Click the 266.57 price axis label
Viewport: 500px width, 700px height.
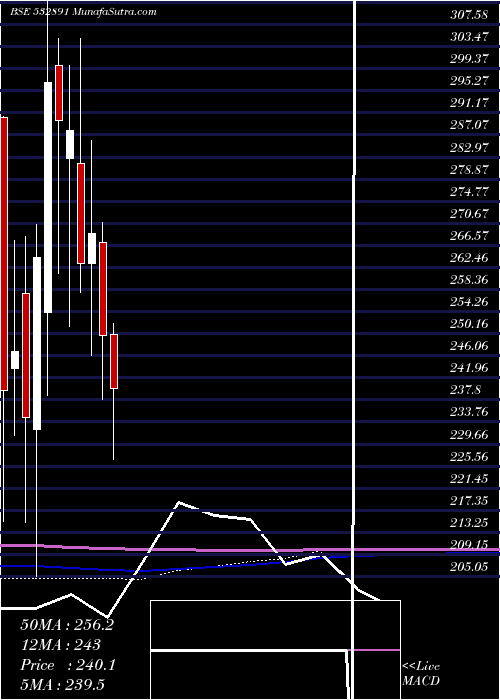pos(468,235)
